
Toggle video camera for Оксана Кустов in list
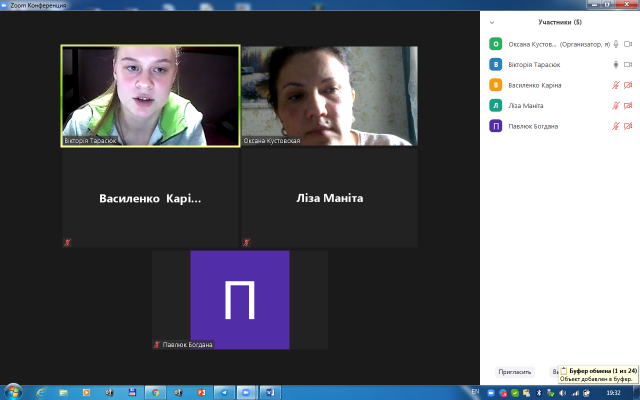click(628, 44)
